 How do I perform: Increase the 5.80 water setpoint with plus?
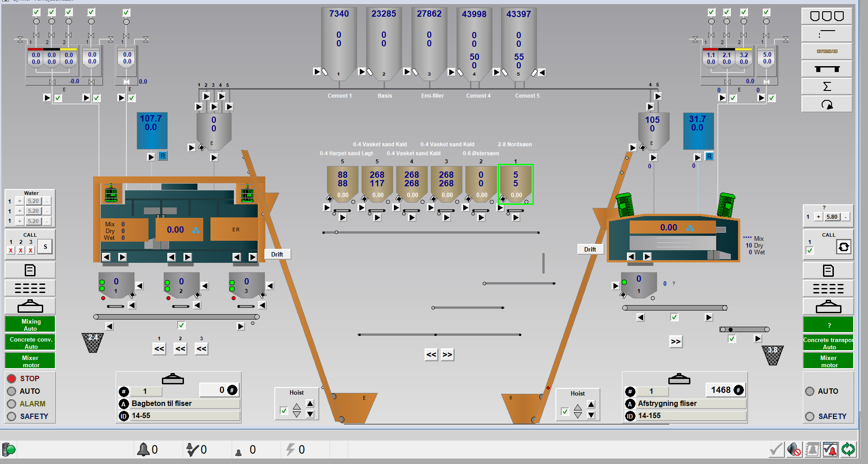[x=819, y=216]
